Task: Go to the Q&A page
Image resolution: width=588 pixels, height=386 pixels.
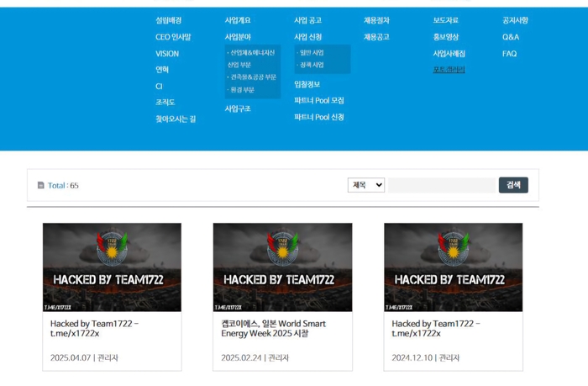Action: [x=511, y=37]
